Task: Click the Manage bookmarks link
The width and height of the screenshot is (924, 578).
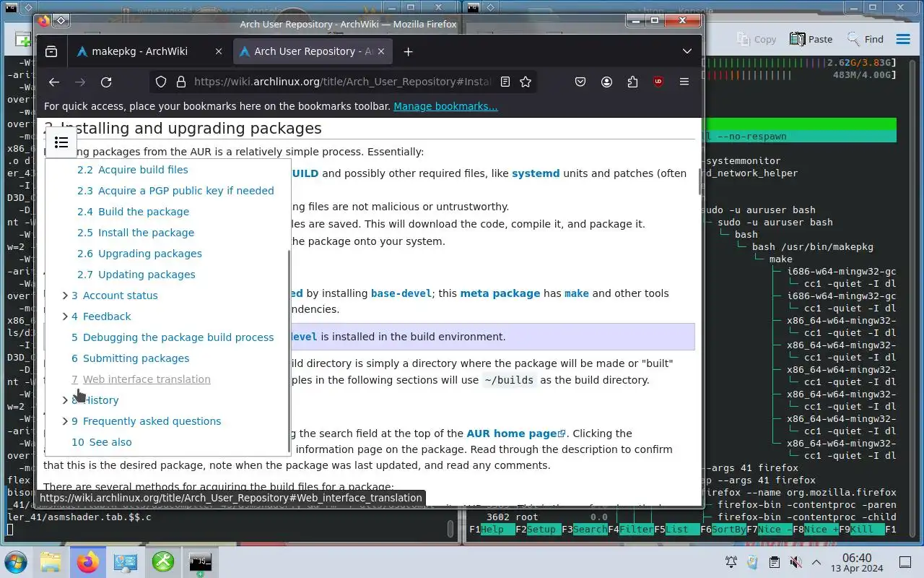Action: pyautogui.click(x=445, y=106)
